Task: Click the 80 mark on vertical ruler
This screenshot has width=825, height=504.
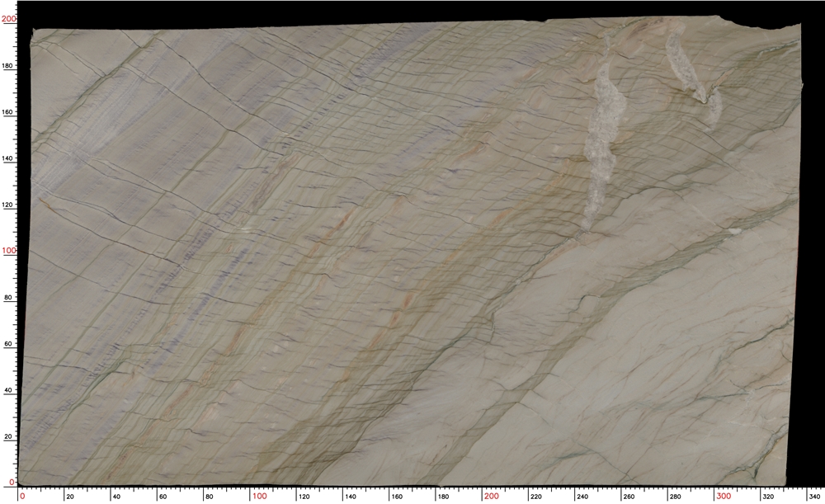Action: pyautogui.click(x=8, y=297)
